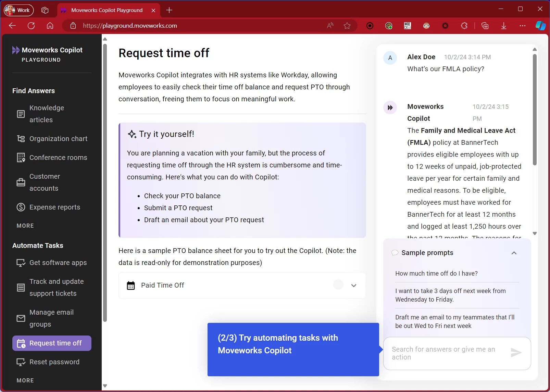Click the Manage email groups envelope icon
550x392 pixels.
point(21,318)
